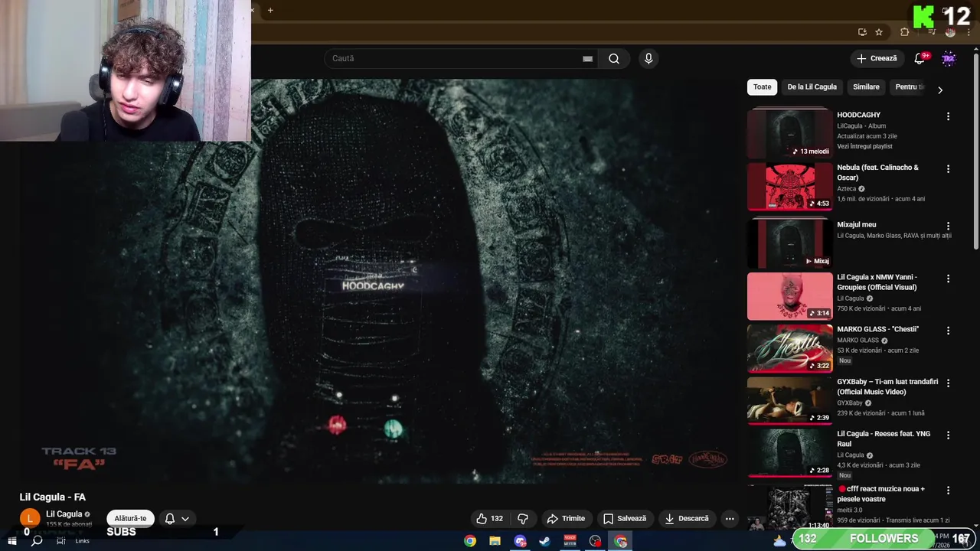Open options for Mixajul meu
Viewport: 980px width, 551px height.
click(948, 226)
